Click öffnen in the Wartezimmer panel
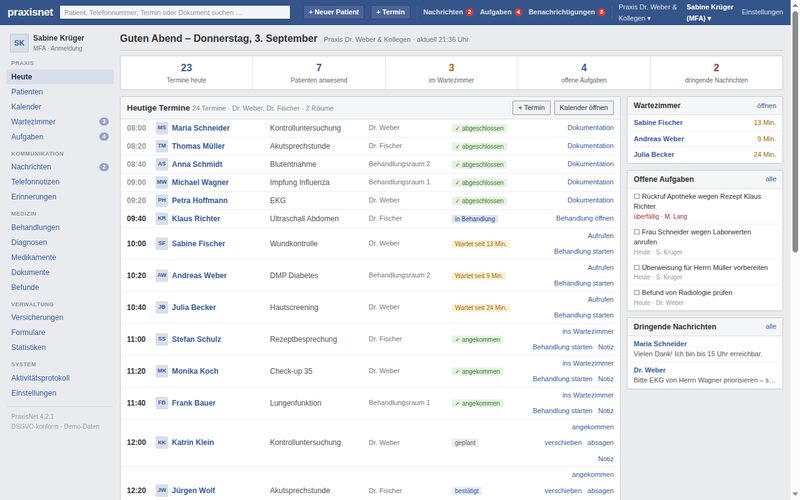This screenshot has width=800, height=500. point(766,106)
